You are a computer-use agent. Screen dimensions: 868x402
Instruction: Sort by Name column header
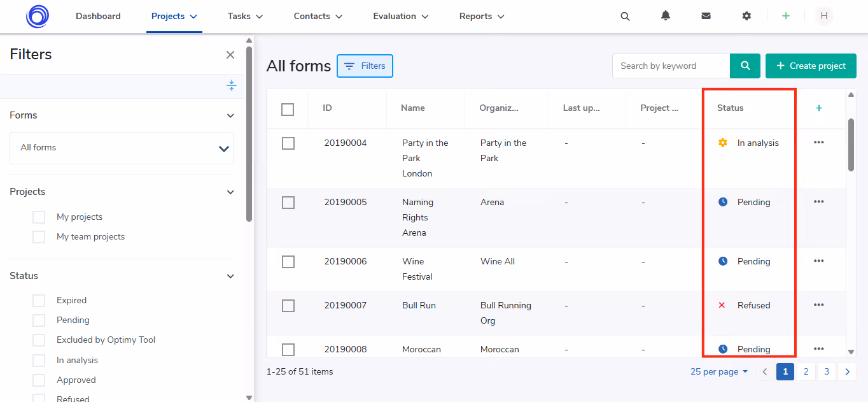413,108
